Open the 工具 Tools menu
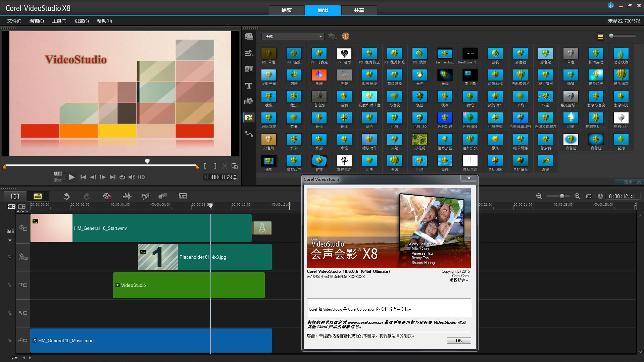The width and height of the screenshot is (644, 362). coord(59,21)
